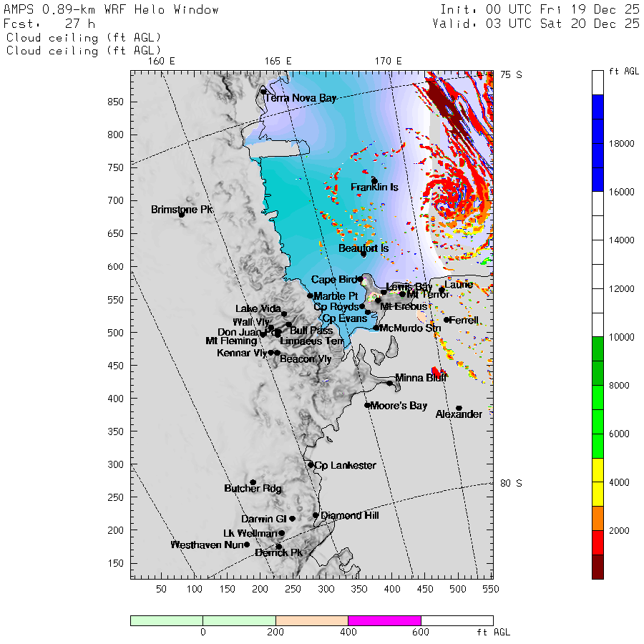The height and width of the screenshot is (644, 644).
Task: Select the Diamond Hill location dot
Action: click(316, 515)
